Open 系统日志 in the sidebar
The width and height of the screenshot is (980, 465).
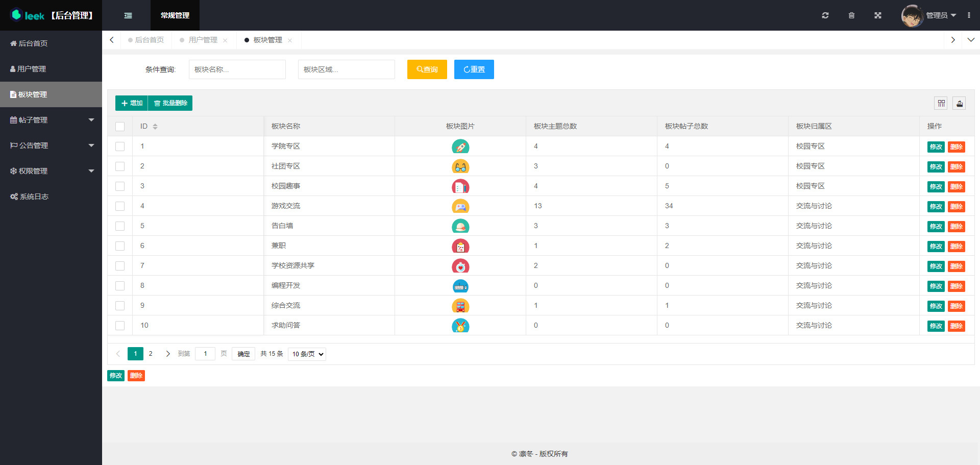click(x=51, y=197)
